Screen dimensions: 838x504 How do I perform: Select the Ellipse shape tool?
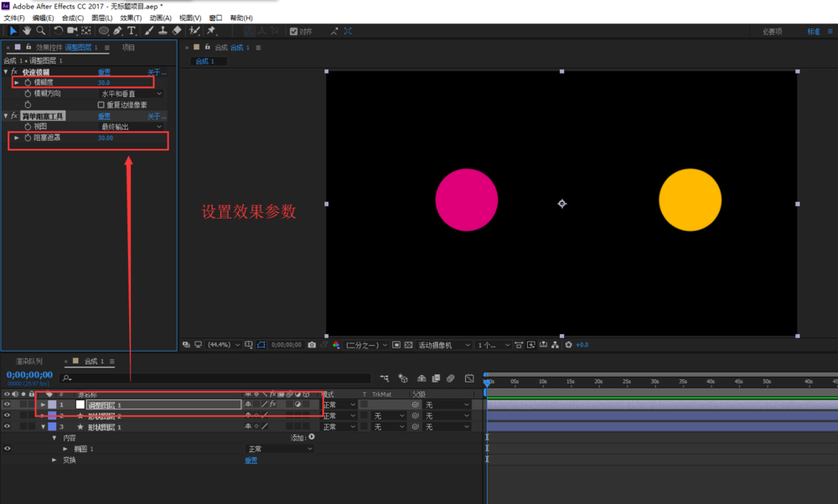(104, 31)
